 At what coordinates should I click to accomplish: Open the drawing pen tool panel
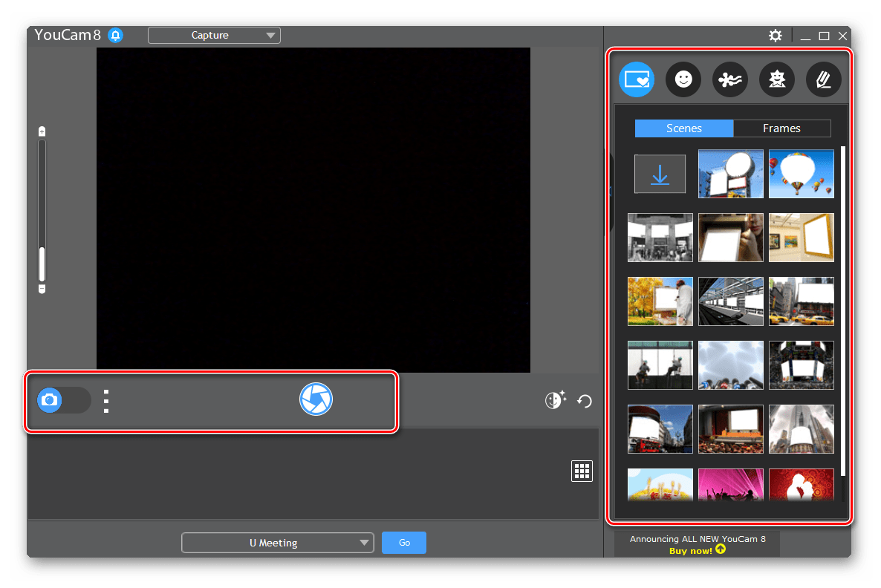tap(823, 79)
